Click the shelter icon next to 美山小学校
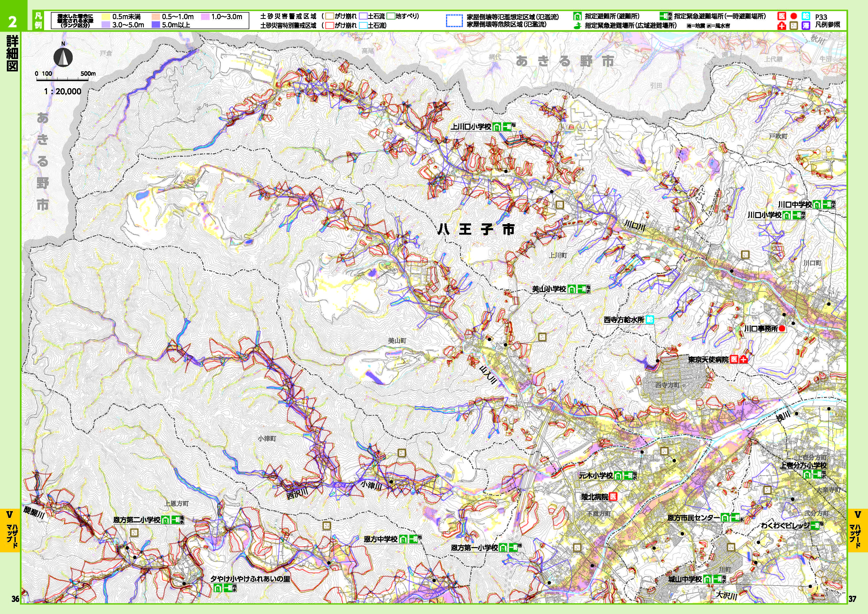The width and height of the screenshot is (868, 614). [x=571, y=289]
